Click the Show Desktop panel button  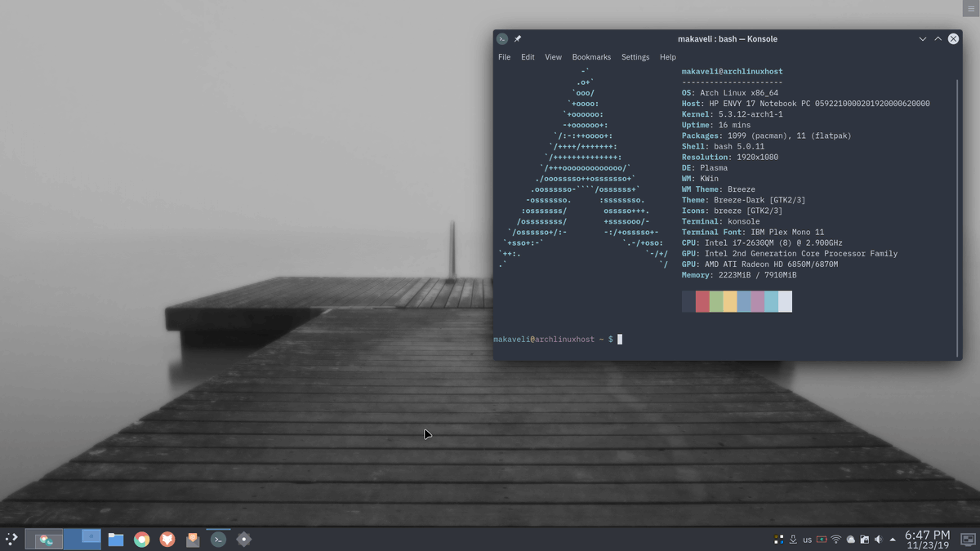pos(968,540)
